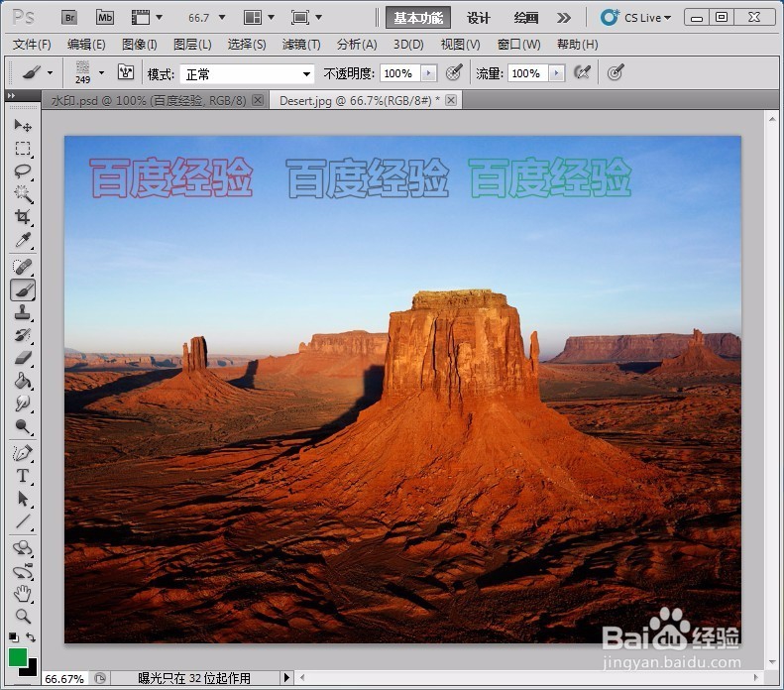The width and height of the screenshot is (784, 690).
Task: Select the Spot Healing Brush tool
Action: tap(23, 267)
